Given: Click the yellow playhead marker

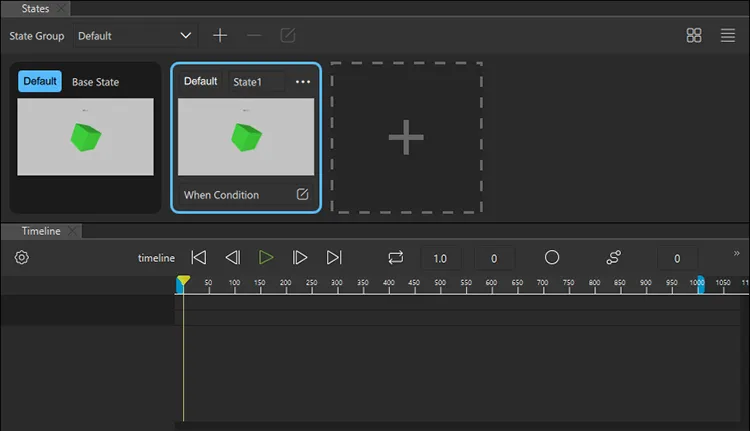Looking at the screenshot, I should tap(184, 281).
